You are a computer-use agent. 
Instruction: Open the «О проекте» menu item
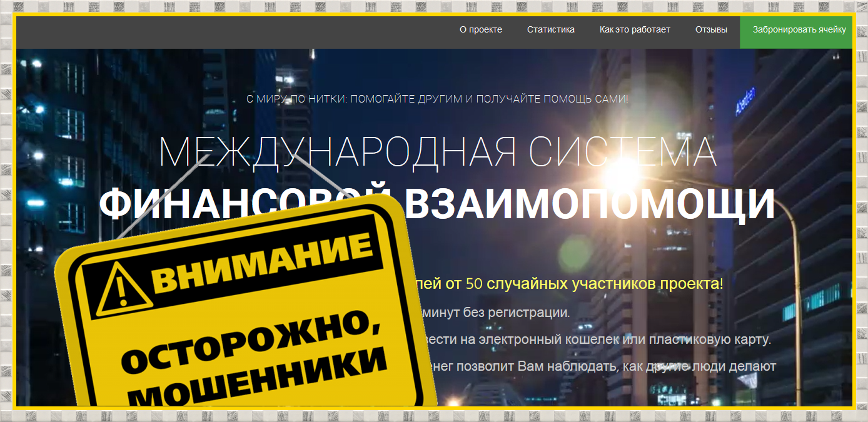click(x=480, y=29)
